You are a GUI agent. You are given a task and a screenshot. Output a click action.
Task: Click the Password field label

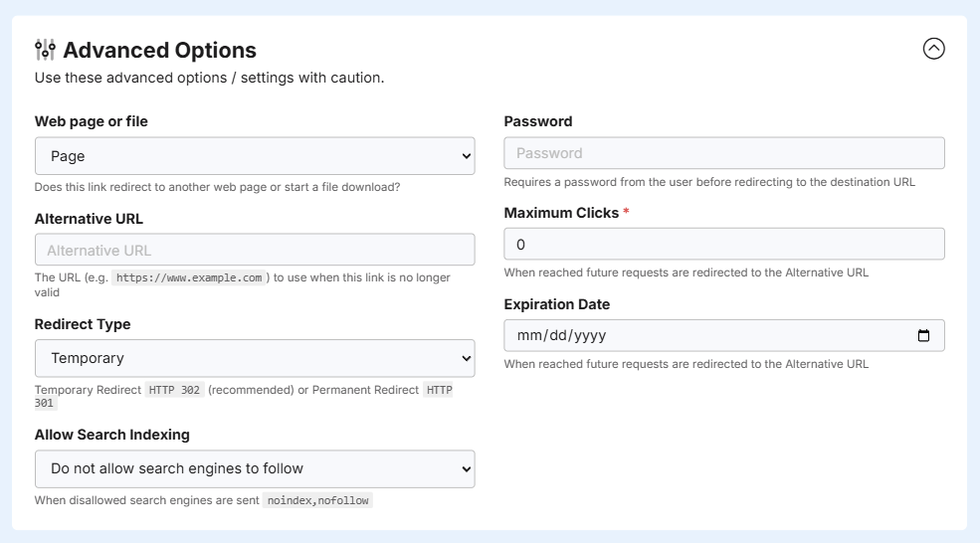click(x=538, y=121)
